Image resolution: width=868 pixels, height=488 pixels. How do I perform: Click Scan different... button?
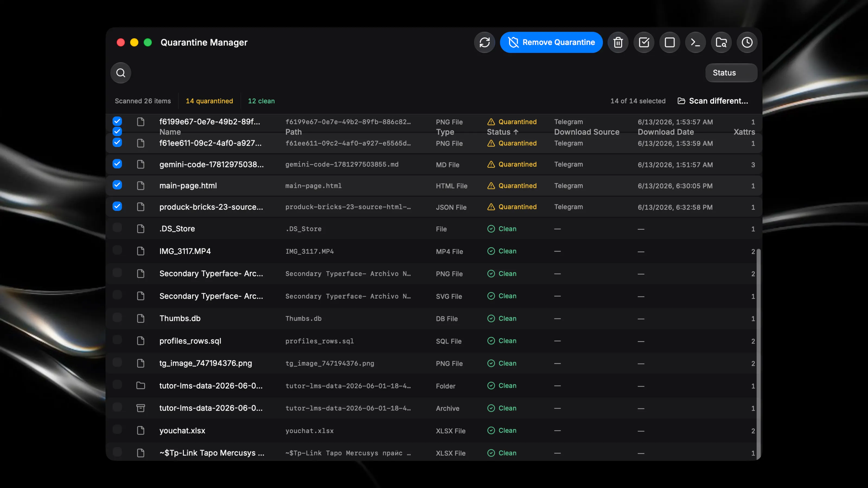coord(713,101)
